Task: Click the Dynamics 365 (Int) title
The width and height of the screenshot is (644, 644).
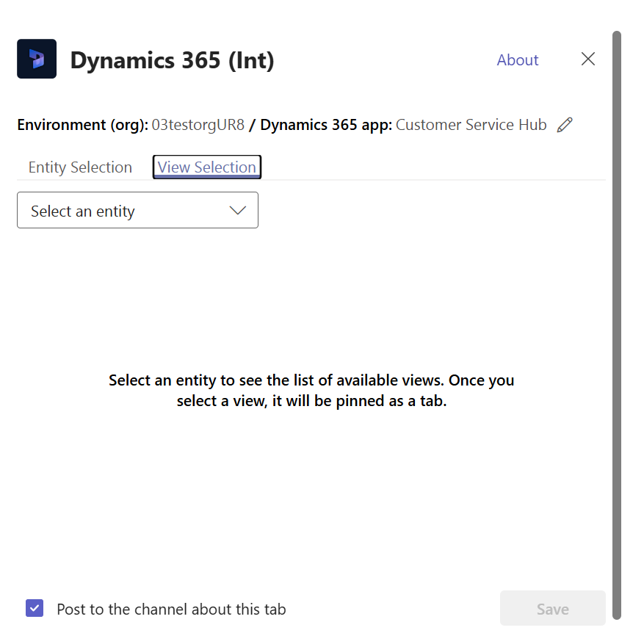Action: pyautogui.click(x=172, y=60)
